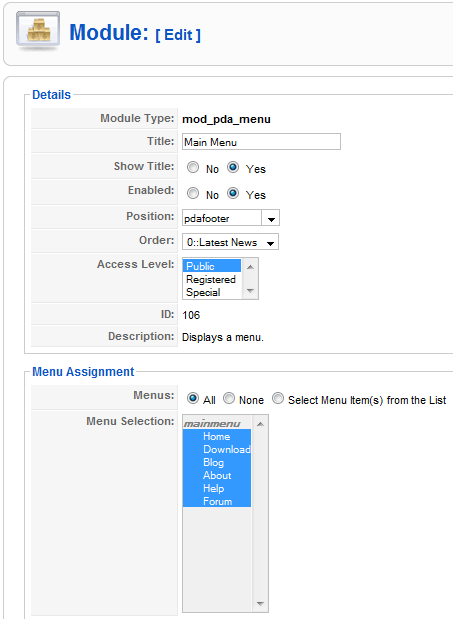
Task: Click the module ID value 106
Action: [x=191, y=315]
